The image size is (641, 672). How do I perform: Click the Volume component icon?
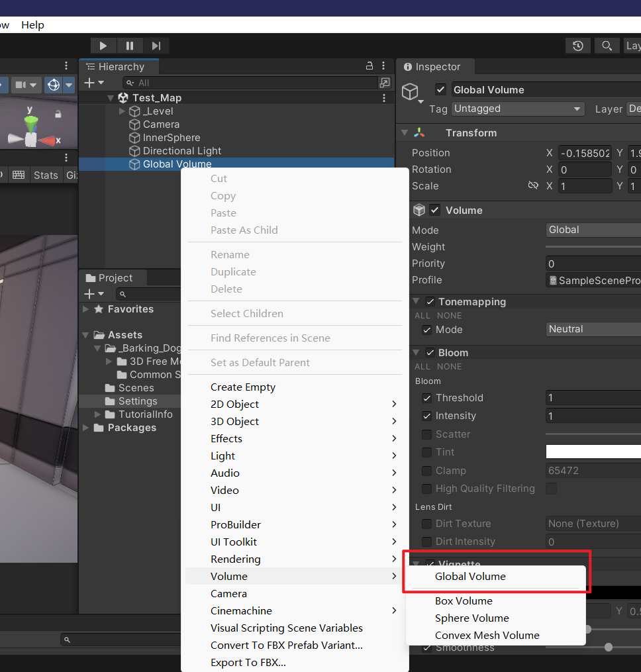pos(419,210)
